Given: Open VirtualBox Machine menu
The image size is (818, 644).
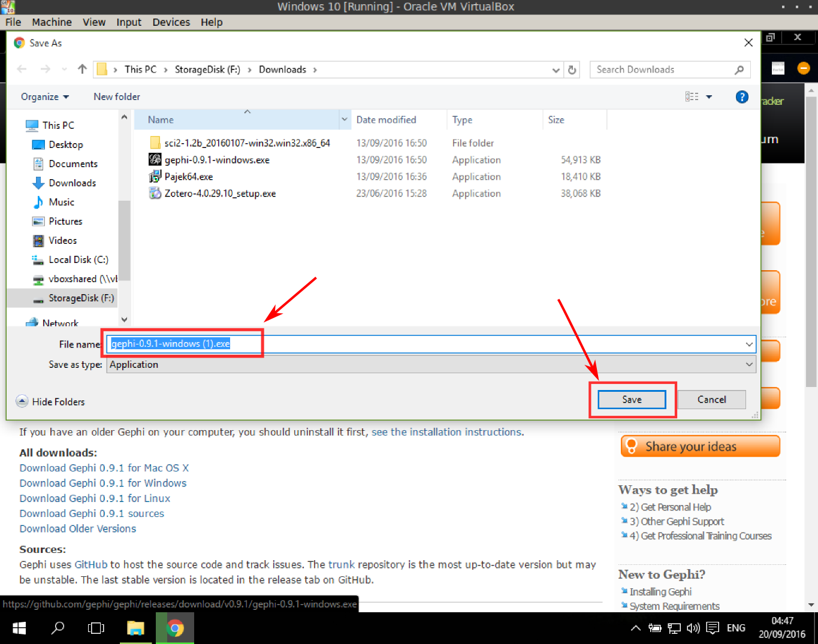Looking at the screenshot, I should pos(52,22).
